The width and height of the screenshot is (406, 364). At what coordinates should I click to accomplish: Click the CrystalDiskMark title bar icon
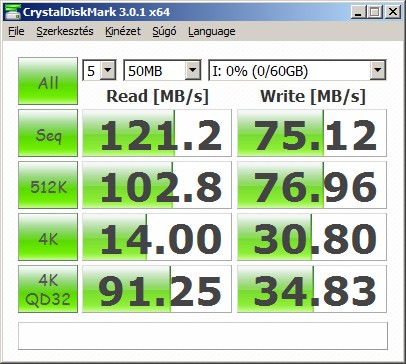click(x=13, y=12)
